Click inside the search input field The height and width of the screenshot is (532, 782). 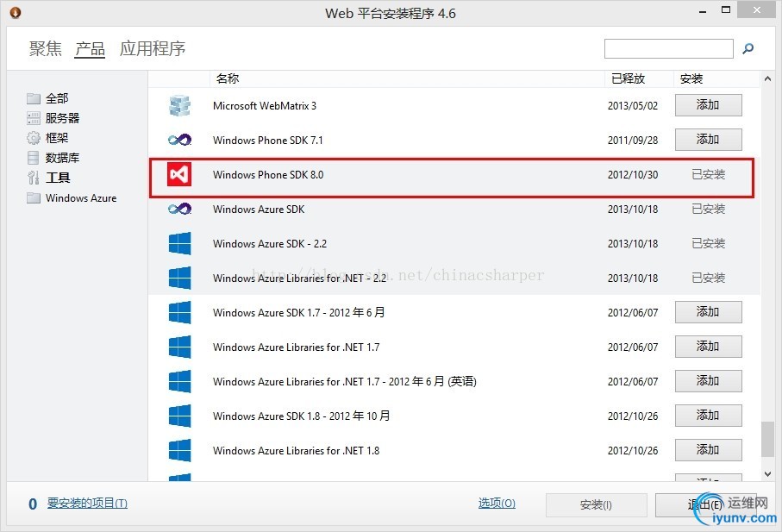pyautogui.click(x=668, y=48)
